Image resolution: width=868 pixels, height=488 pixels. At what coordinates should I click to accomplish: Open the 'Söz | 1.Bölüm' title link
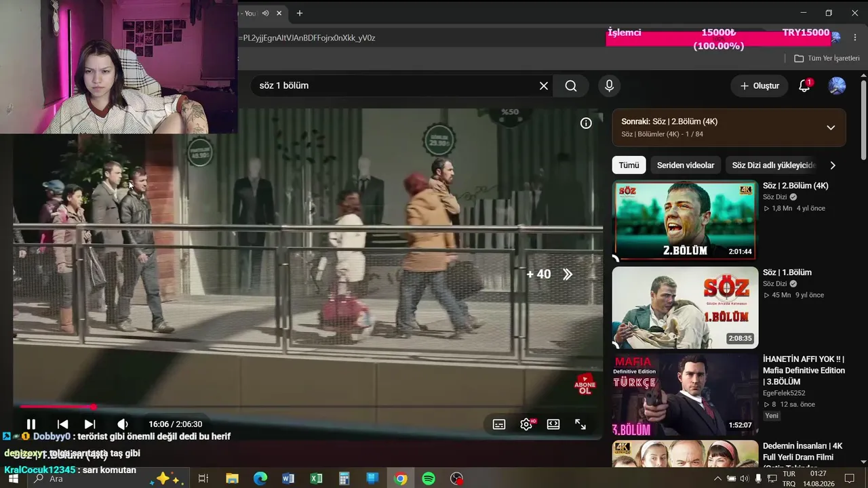tap(787, 272)
